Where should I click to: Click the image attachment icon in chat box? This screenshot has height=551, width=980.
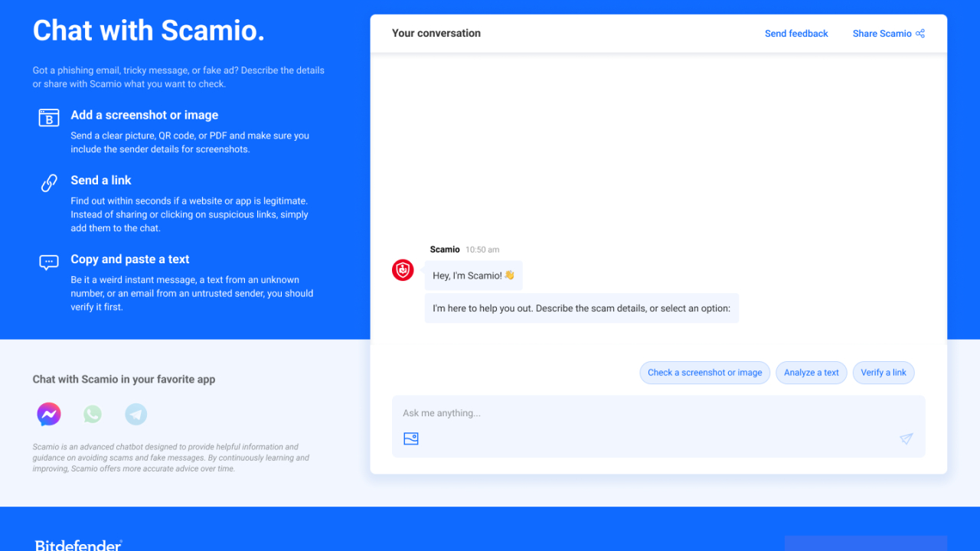410,439
